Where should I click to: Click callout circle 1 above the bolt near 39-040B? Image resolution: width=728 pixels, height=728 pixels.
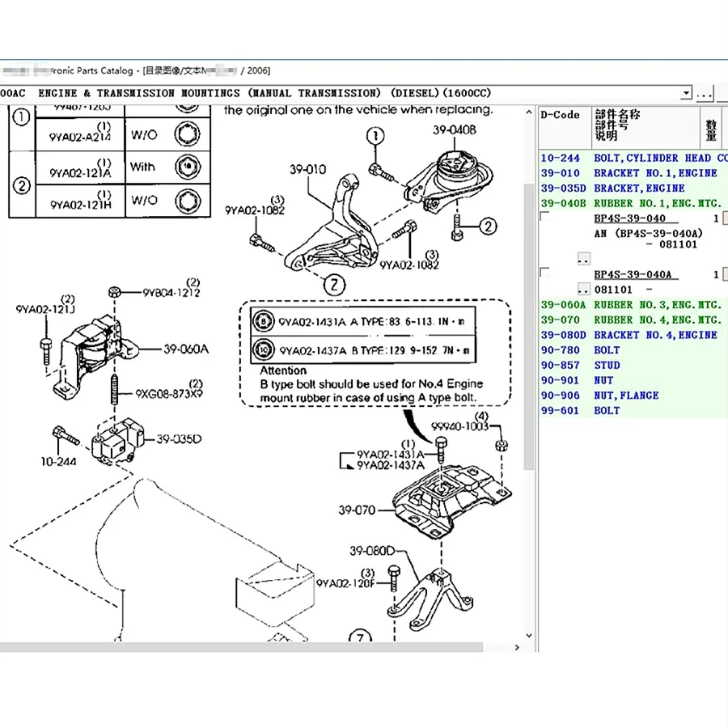click(x=375, y=136)
